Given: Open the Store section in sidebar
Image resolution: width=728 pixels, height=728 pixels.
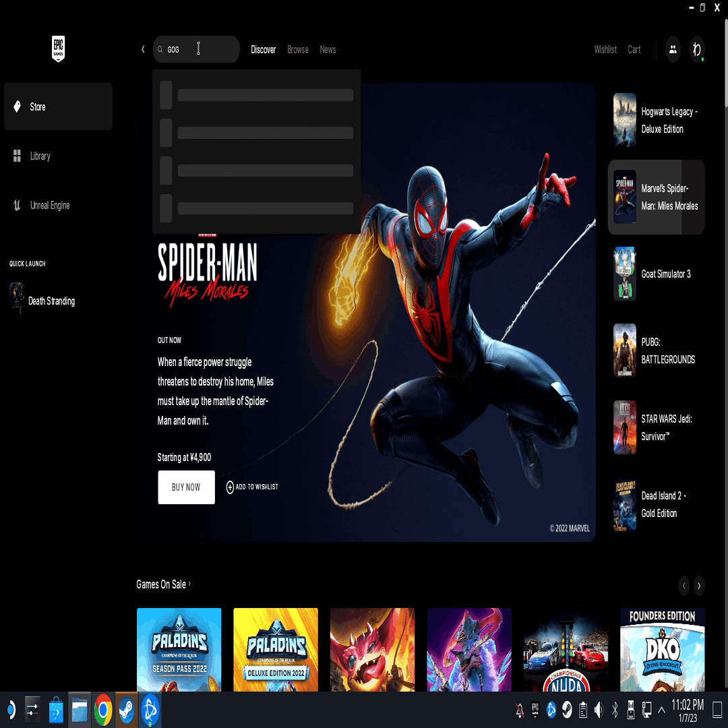Looking at the screenshot, I should [x=58, y=107].
